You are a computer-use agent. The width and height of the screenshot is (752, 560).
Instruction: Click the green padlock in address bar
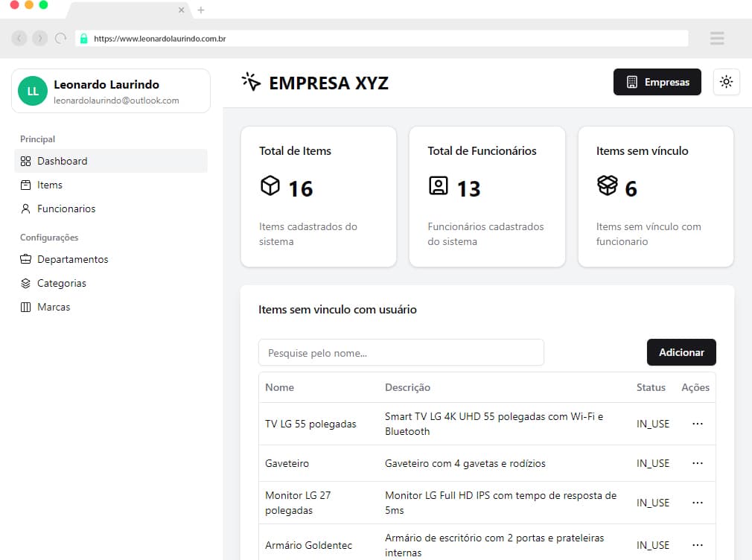tap(85, 37)
